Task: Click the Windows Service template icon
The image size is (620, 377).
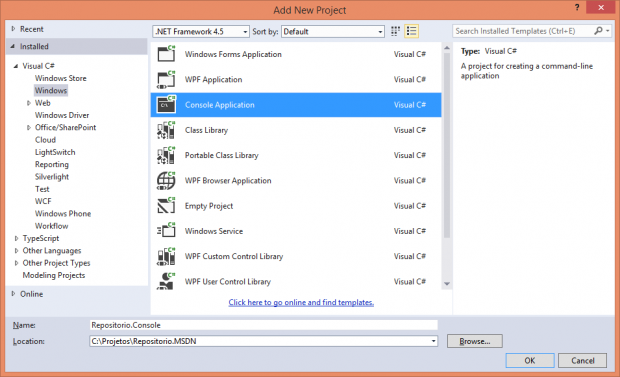Action: 166,231
